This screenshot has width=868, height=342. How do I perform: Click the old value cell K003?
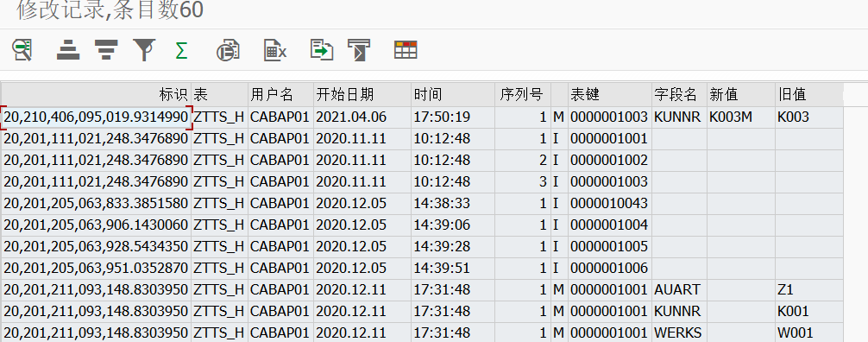(x=809, y=117)
